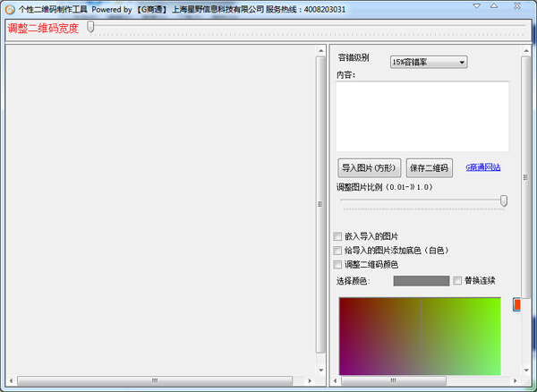Click inside the 内容 text box
The width and height of the screenshot is (537, 392).
[422, 115]
